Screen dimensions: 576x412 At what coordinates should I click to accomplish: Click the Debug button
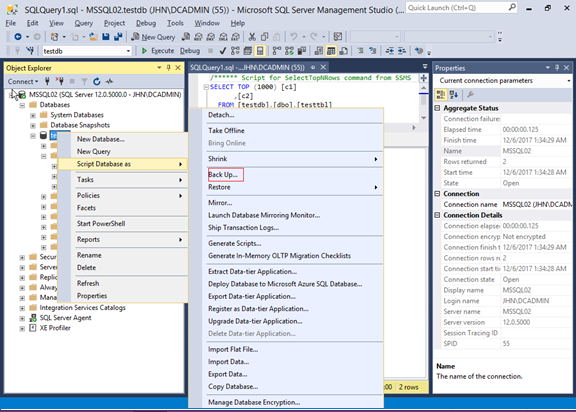(x=190, y=51)
